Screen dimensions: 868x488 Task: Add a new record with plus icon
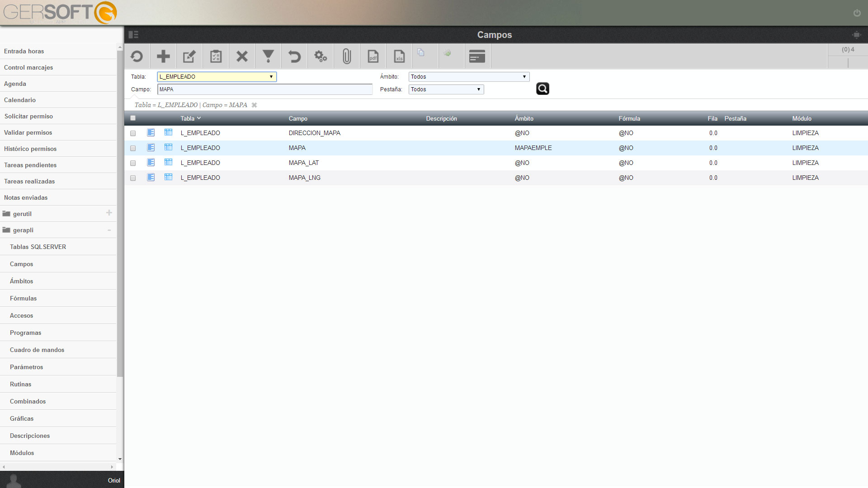[163, 56]
